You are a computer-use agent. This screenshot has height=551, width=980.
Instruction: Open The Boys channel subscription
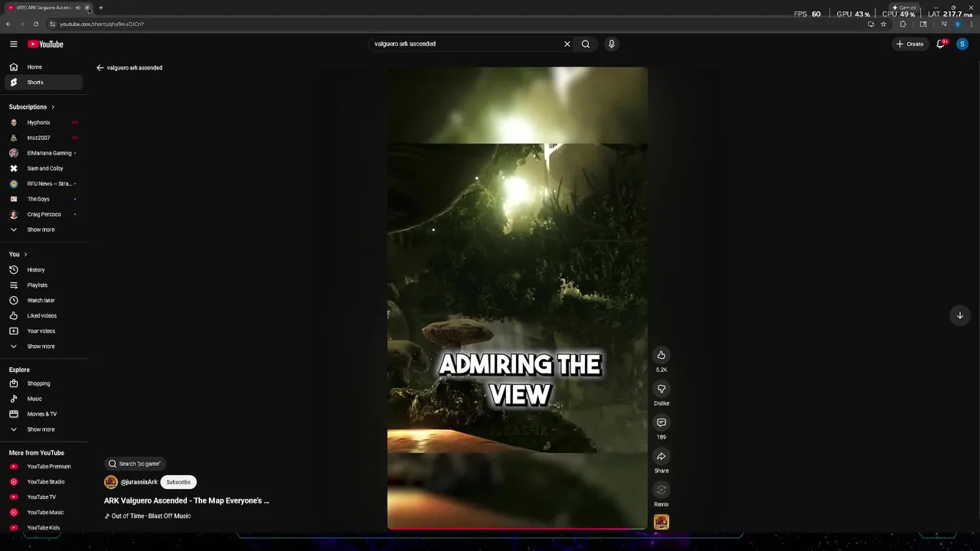click(43, 199)
